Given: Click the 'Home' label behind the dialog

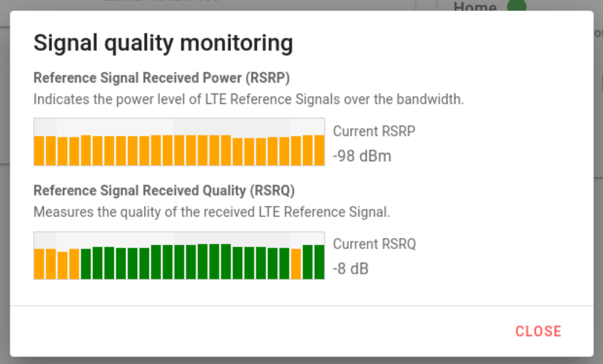Looking at the screenshot, I should [x=475, y=7].
